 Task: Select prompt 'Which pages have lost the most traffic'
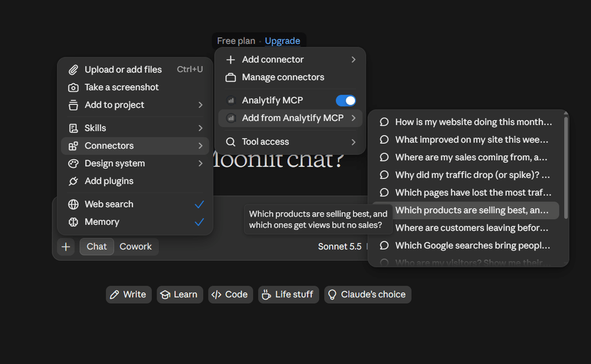(466, 193)
